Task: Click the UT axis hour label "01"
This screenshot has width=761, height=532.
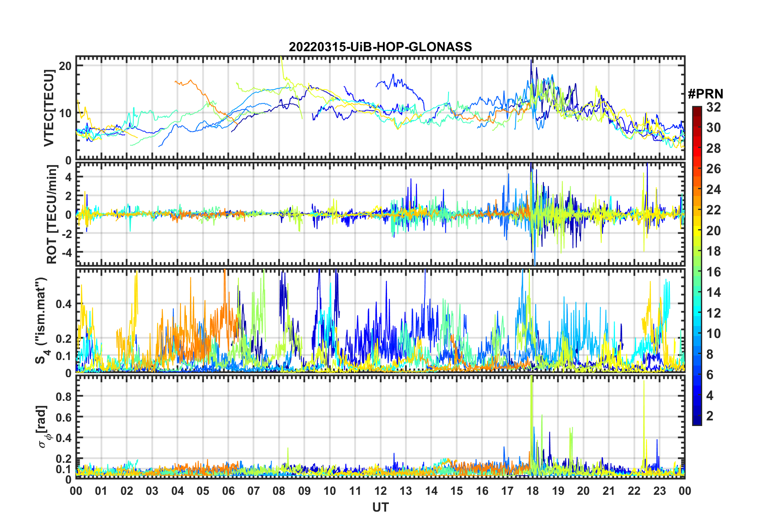Action: (101, 491)
